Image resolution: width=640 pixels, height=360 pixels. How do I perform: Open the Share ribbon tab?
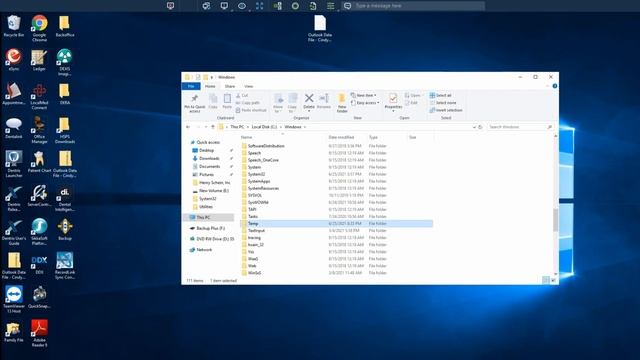coord(230,86)
